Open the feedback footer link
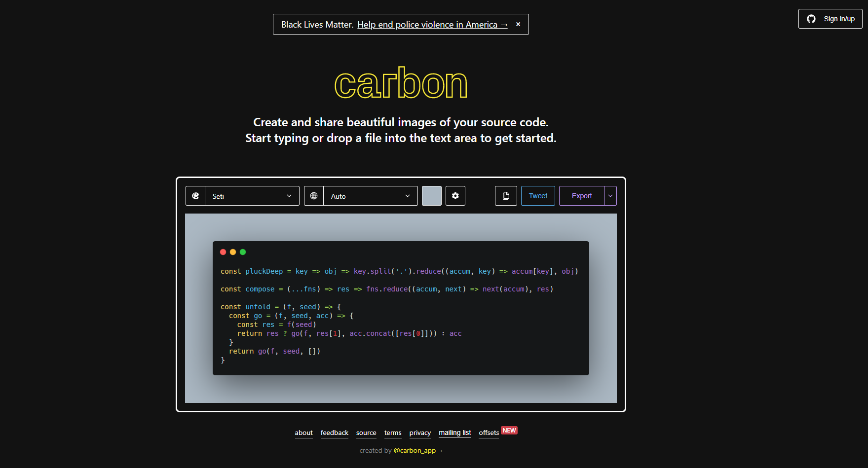Viewport: 868px width, 468px height. pyautogui.click(x=335, y=433)
